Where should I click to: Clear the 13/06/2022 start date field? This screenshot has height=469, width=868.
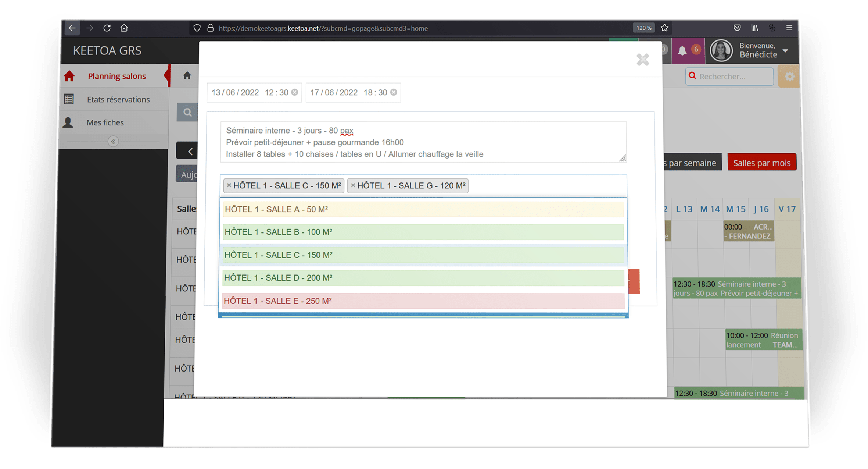[295, 92]
